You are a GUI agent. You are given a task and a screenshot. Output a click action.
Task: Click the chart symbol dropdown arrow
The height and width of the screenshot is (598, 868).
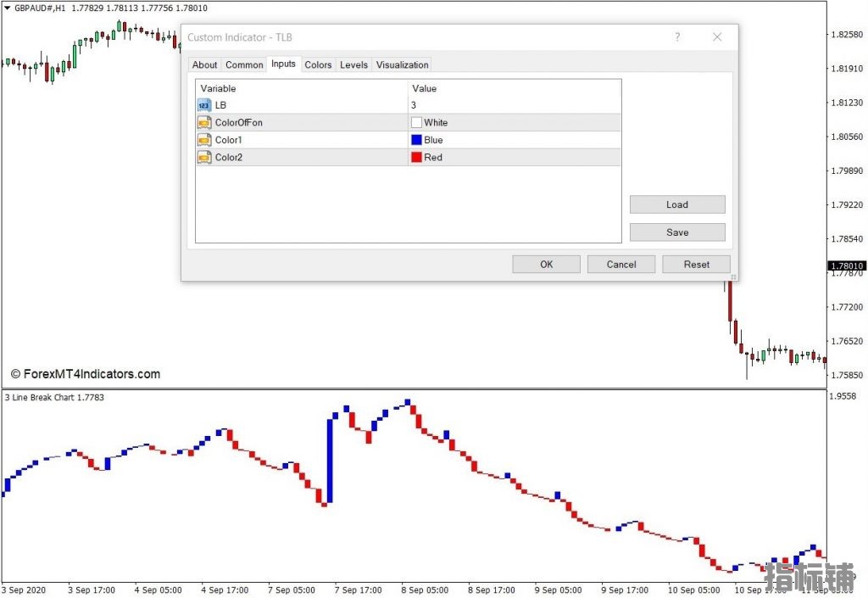7,8
